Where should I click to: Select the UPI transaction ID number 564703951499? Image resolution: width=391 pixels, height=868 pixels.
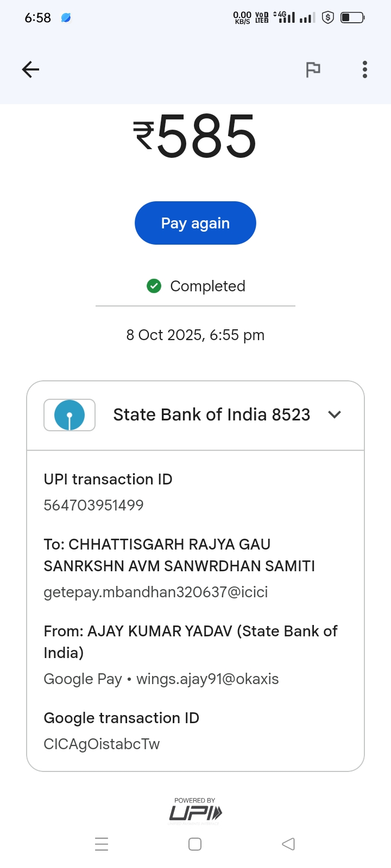pyautogui.click(x=93, y=506)
